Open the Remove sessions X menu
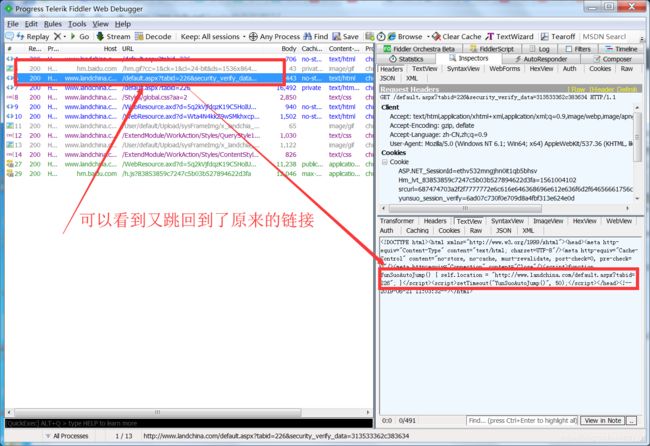Viewport: 650px width, 446px height. click(59, 36)
